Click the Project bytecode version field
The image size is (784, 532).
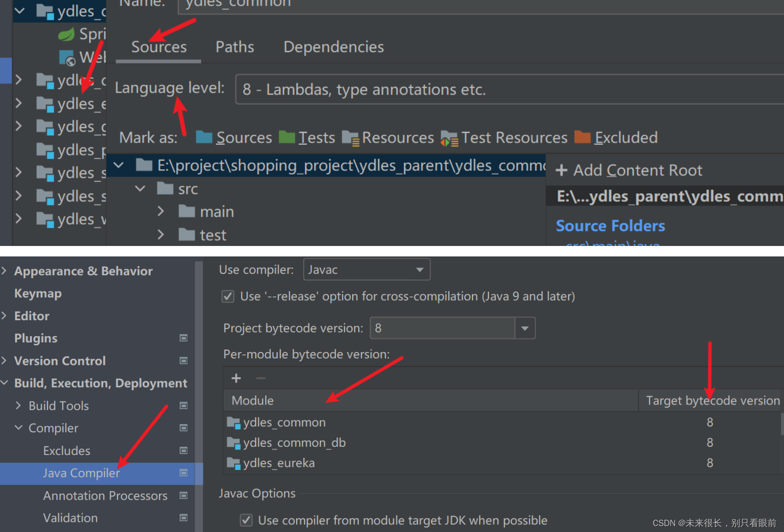(443, 328)
